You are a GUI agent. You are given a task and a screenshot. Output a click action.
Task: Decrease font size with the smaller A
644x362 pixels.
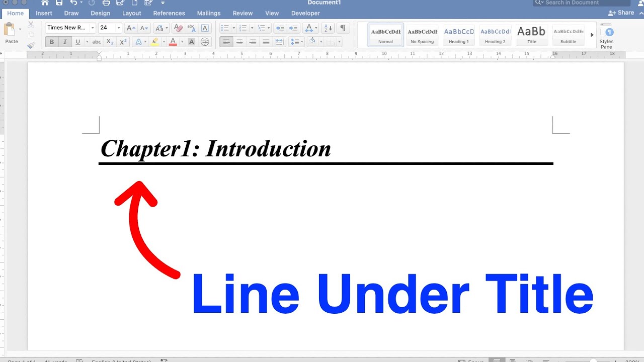pos(144,28)
